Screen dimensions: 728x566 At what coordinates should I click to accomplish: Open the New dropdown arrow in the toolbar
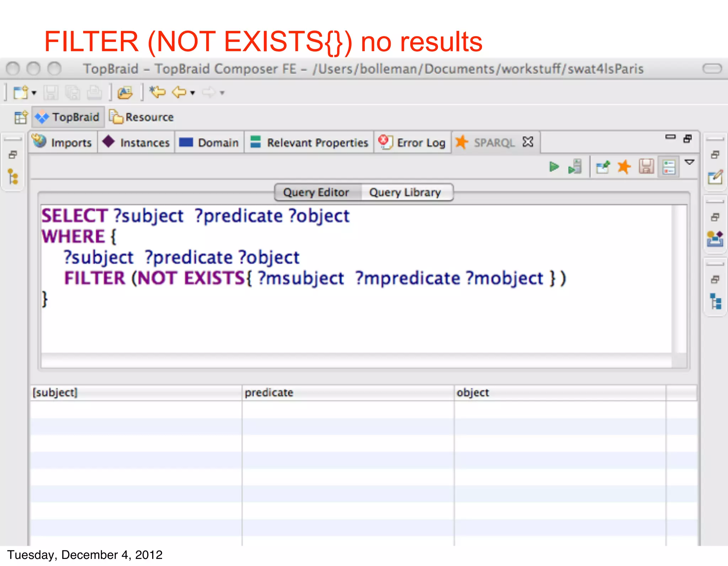(34, 93)
